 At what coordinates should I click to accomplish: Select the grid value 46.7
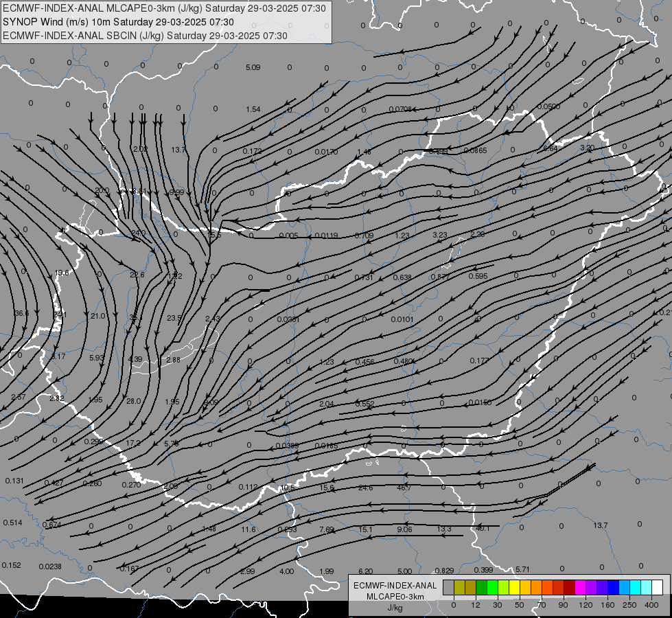pos(404,488)
